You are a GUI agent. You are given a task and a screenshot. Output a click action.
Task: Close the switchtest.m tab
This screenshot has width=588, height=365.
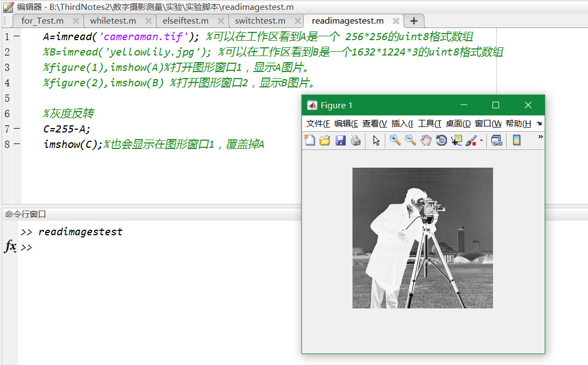(x=298, y=21)
